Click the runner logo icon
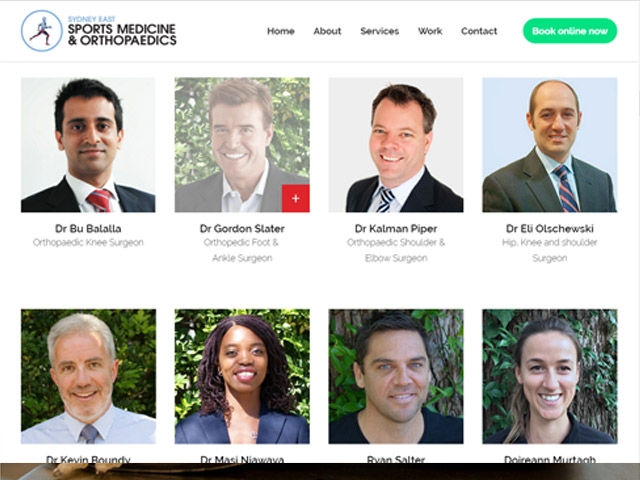This screenshot has width=640, height=480. (42, 31)
